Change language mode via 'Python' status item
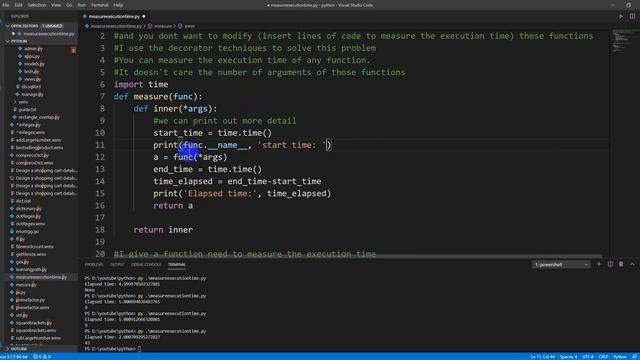 pos(619,357)
